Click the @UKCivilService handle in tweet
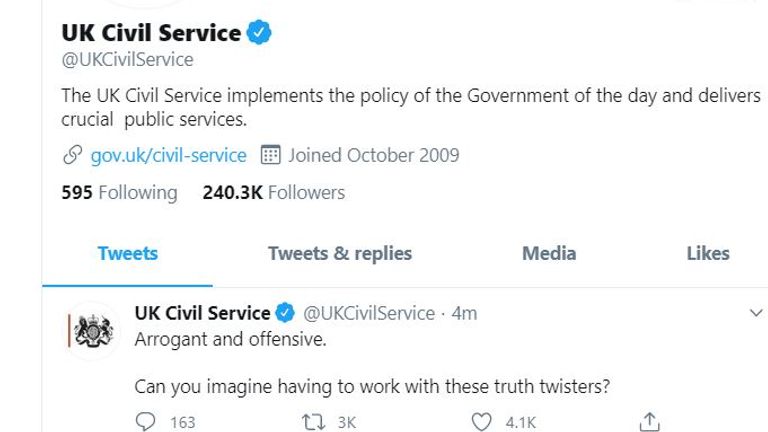The width and height of the screenshot is (768, 432). tap(369, 313)
